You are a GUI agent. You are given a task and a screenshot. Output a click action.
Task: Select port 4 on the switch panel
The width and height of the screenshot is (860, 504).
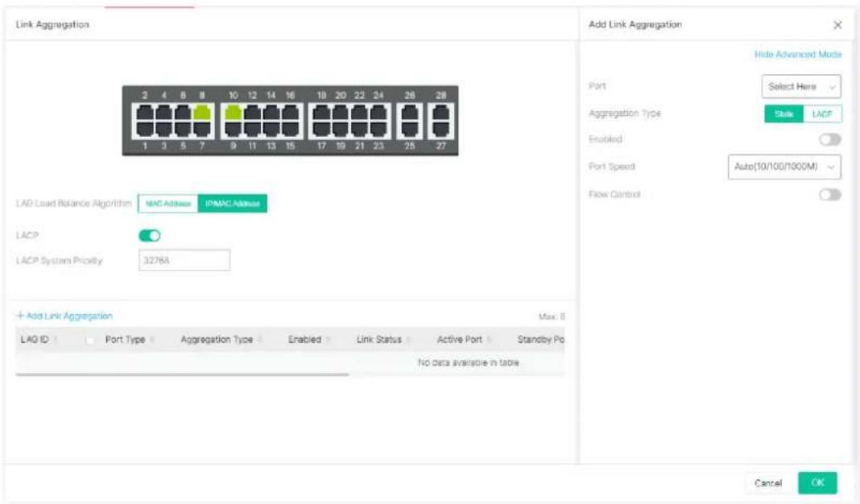pos(164,113)
